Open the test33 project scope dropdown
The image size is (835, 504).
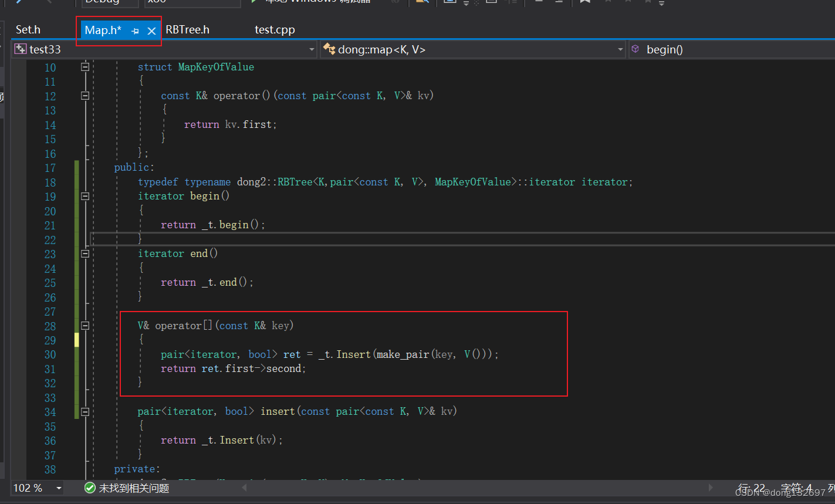pyautogui.click(x=312, y=50)
